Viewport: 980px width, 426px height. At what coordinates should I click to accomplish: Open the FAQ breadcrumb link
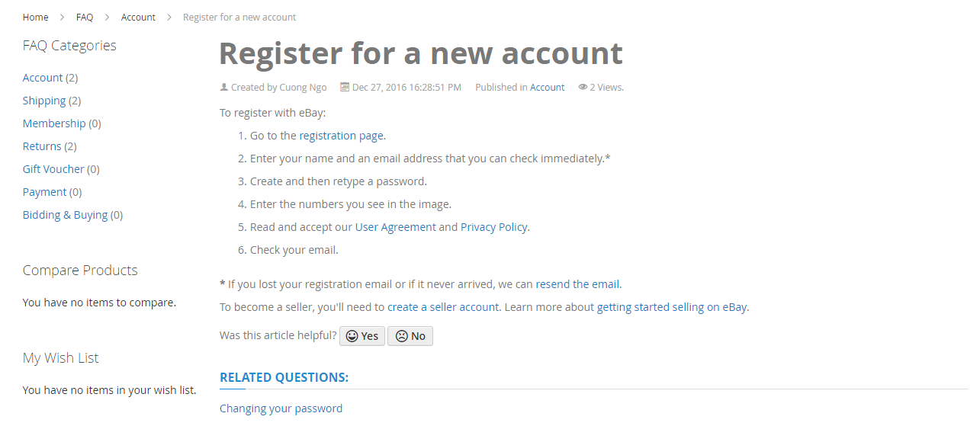click(x=85, y=17)
